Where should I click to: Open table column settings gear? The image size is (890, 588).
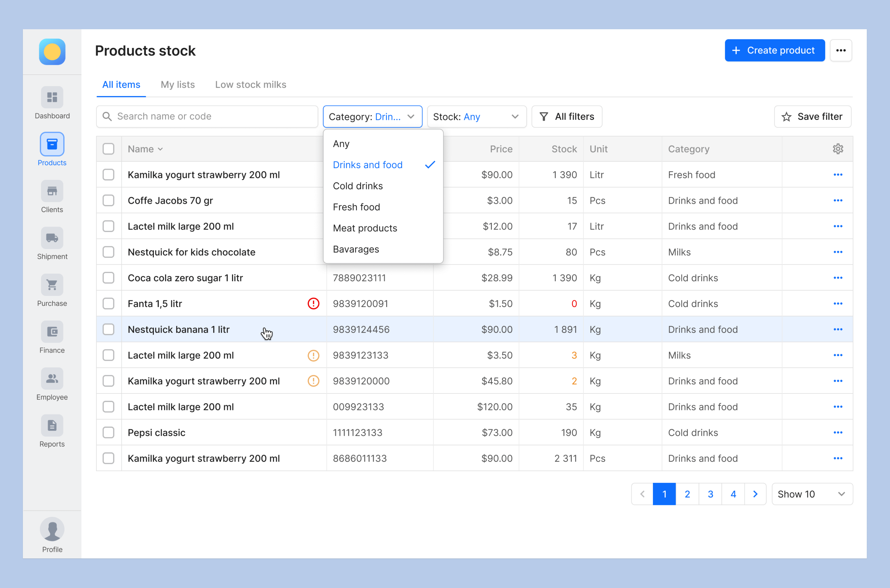838,148
